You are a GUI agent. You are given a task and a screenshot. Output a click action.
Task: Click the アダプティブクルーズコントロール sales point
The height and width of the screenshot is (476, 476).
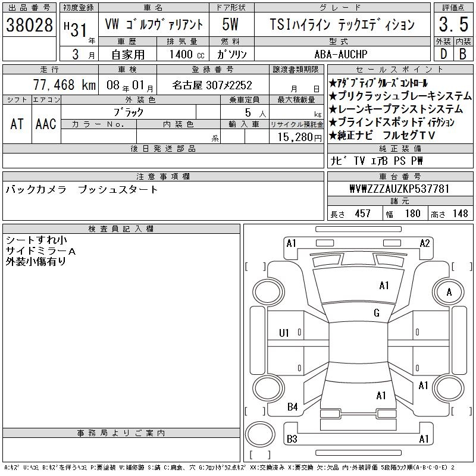(x=378, y=83)
